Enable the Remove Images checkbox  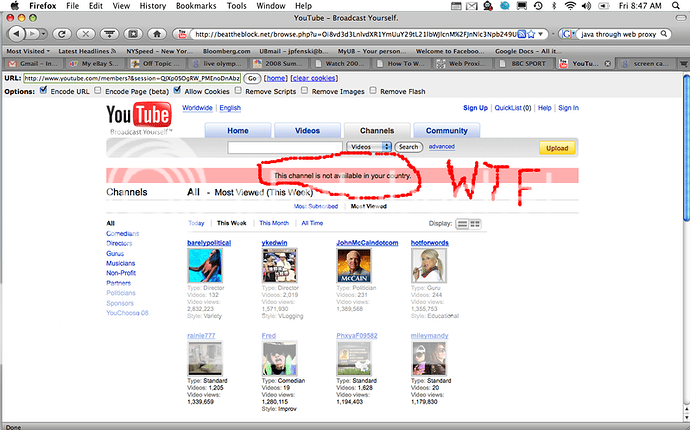(x=305, y=90)
